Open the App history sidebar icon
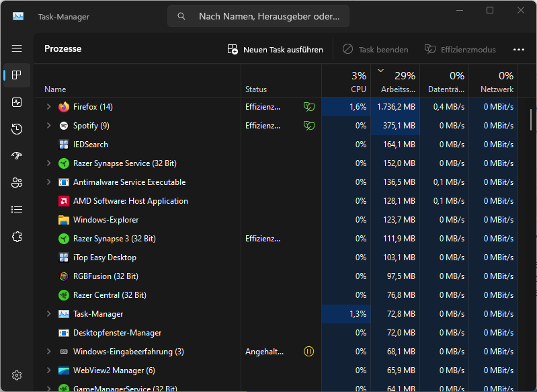The width and height of the screenshot is (537, 392). point(17,129)
